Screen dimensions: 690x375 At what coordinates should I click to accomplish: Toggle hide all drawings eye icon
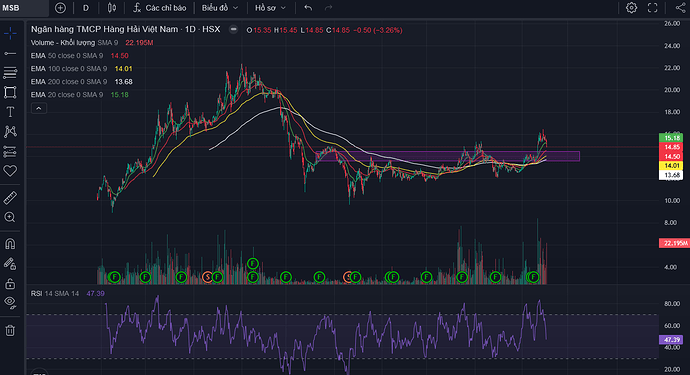coord(10,302)
